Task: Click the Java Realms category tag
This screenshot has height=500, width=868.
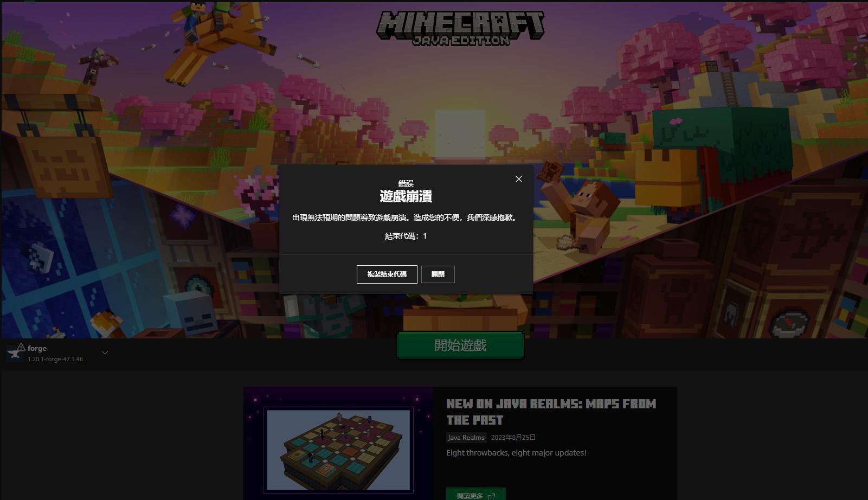Action: pos(466,437)
